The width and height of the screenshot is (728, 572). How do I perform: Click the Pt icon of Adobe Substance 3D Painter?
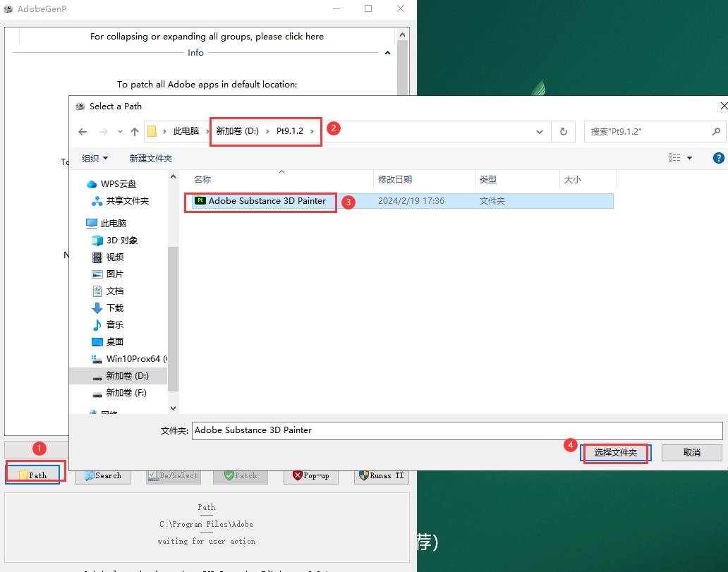200,200
